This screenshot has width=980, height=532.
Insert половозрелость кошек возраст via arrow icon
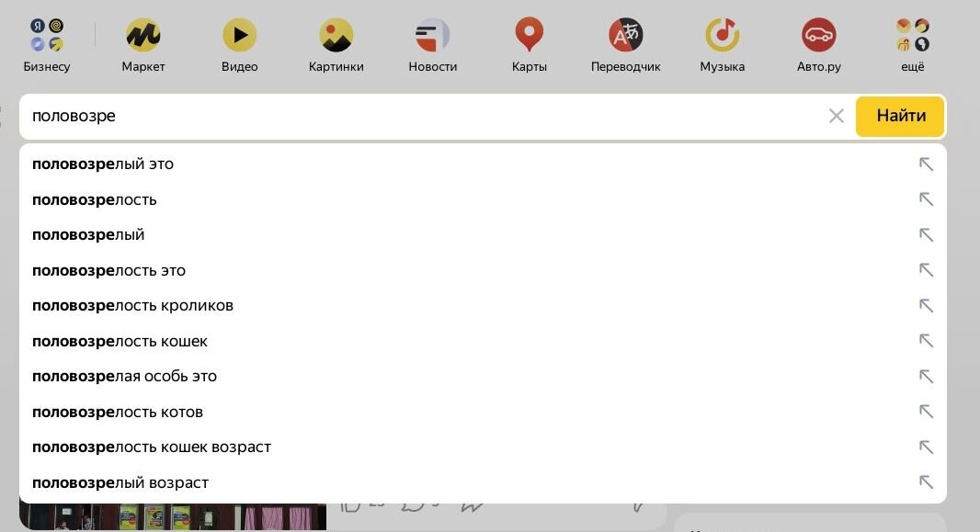click(x=926, y=447)
